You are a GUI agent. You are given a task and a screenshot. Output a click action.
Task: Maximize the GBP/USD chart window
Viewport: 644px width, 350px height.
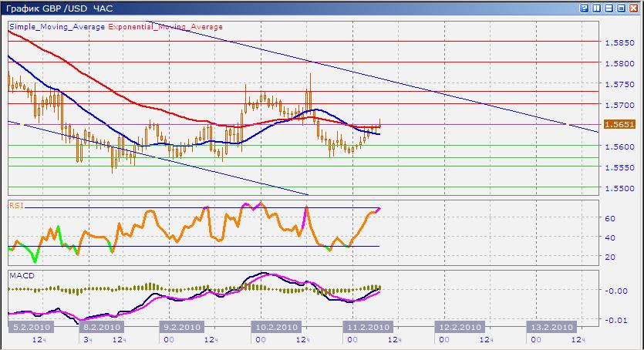(x=621, y=8)
